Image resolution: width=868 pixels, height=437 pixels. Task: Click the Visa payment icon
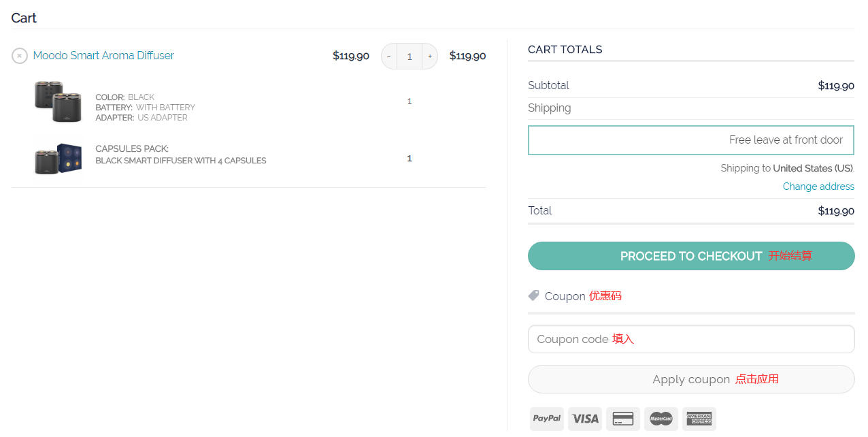point(585,419)
